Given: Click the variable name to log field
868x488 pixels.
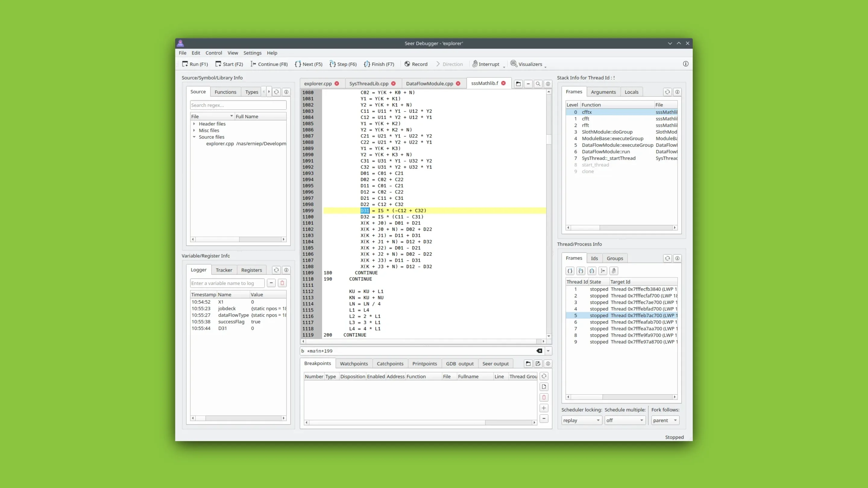Looking at the screenshot, I should point(227,283).
